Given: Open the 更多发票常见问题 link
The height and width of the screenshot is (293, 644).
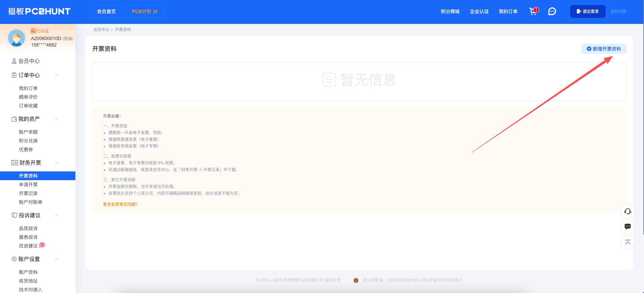Looking at the screenshot, I should (x=120, y=204).
